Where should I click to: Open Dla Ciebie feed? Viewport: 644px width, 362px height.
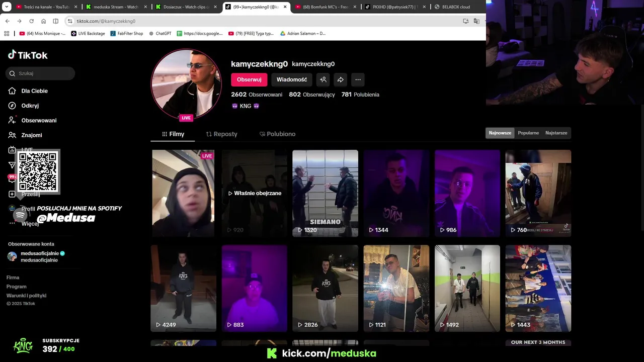click(x=28, y=91)
